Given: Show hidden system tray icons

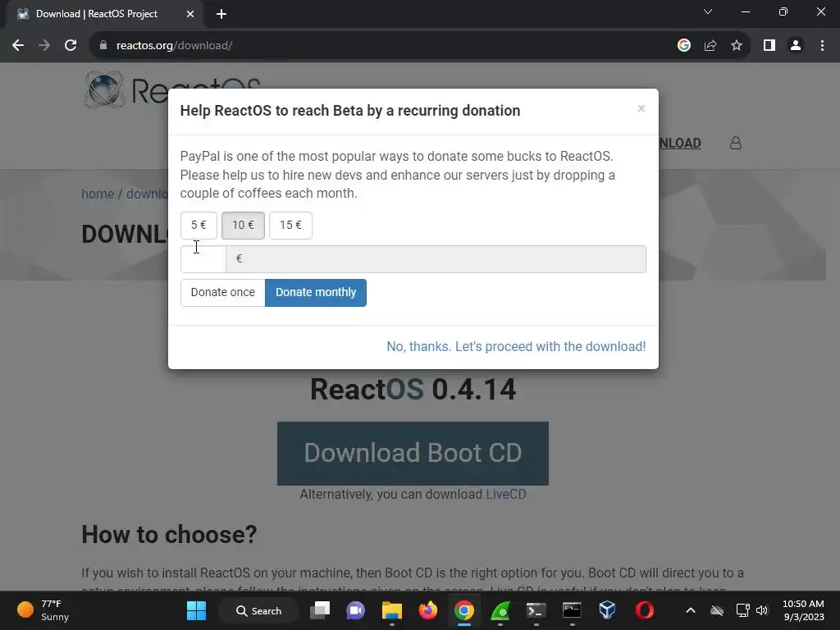Looking at the screenshot, I should point(691,610).
